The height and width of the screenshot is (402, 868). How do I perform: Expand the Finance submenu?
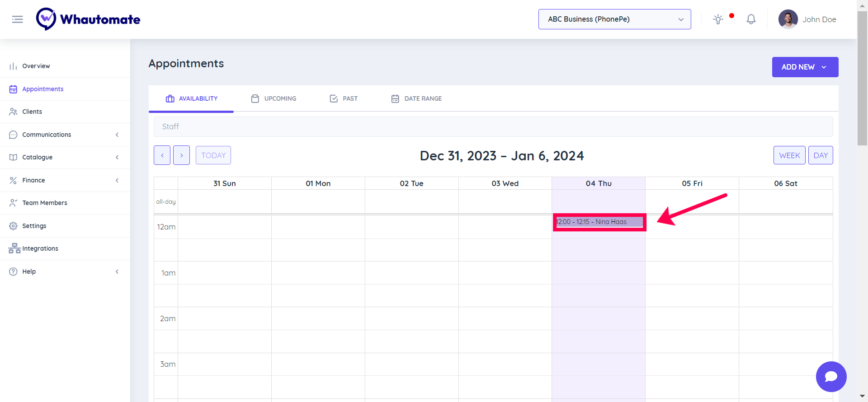[x=33, y=180]
